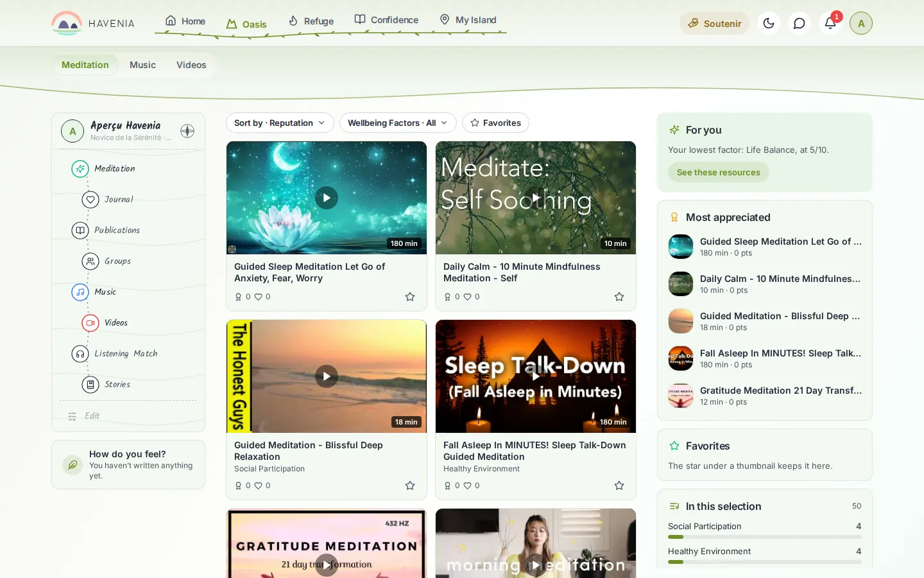Favorite the Blissful Deep Relaxation card star
This screenshot has height=578, width=924.
point(410,486)
